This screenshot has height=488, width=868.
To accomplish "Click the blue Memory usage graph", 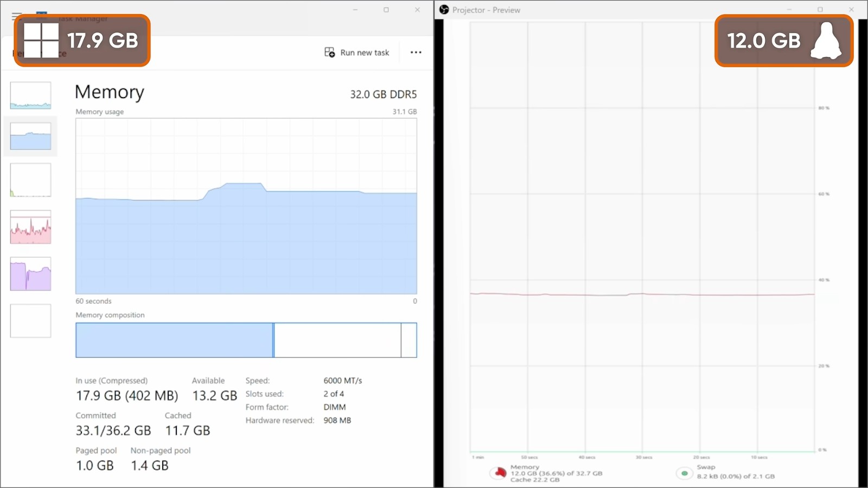I will point(246,206).
